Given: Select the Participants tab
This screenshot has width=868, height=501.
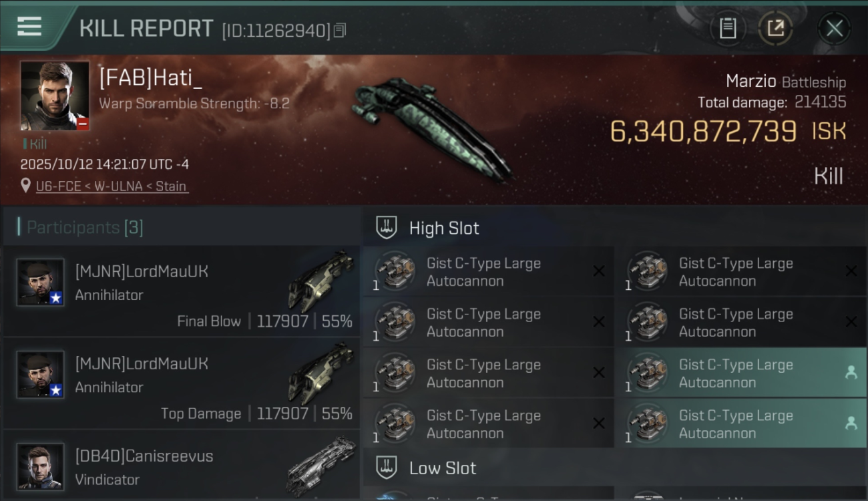Looking at the screenshot, I should 85,228.
